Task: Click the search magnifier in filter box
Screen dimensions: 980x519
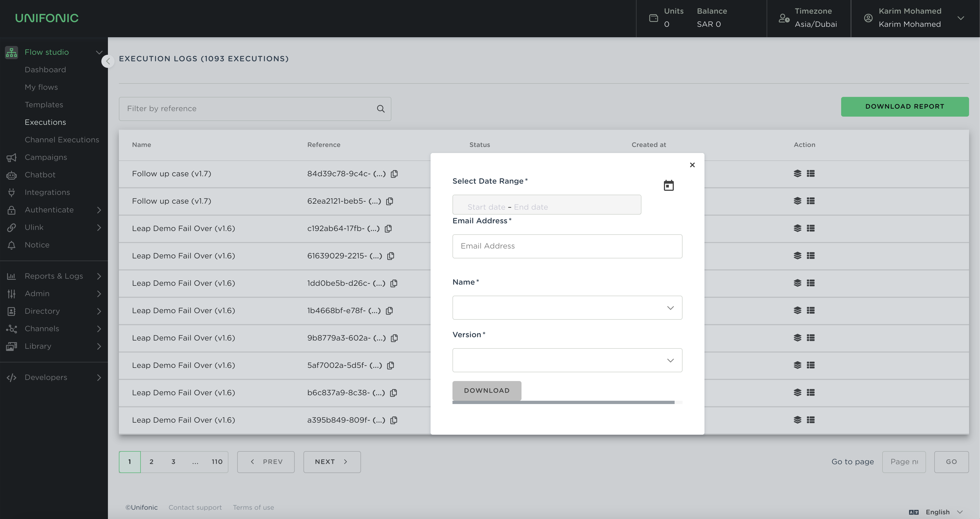Action: click(380, 109)
